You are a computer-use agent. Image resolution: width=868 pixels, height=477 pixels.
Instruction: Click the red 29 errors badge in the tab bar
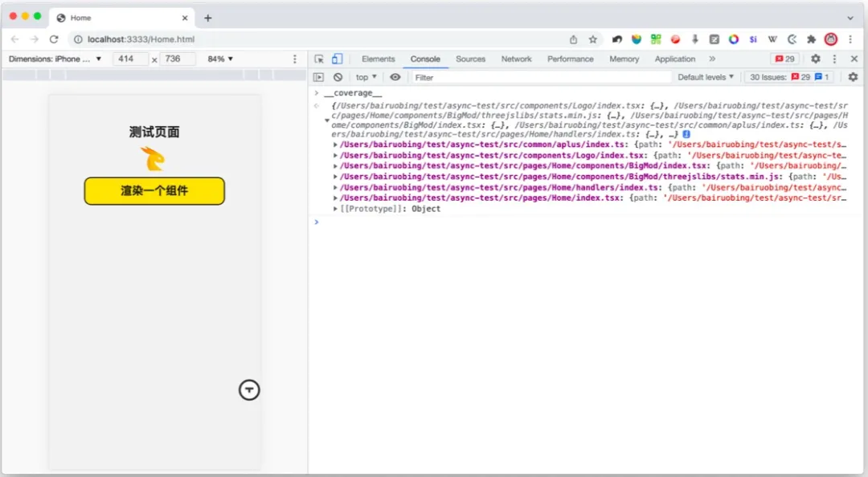(x=785, y=59)
